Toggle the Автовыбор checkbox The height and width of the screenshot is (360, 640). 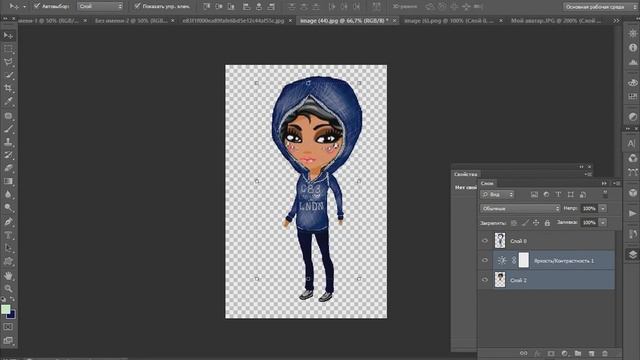(x=37, y=6)
